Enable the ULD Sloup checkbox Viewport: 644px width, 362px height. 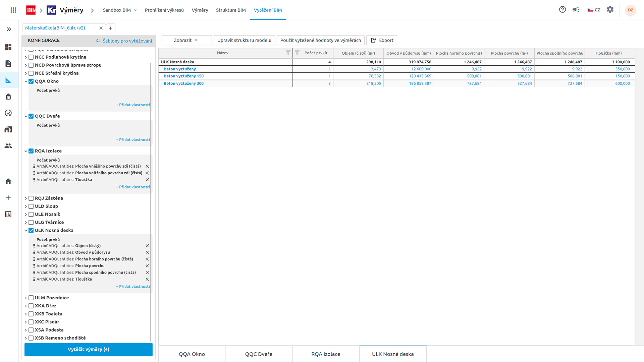tap(31, 206)
